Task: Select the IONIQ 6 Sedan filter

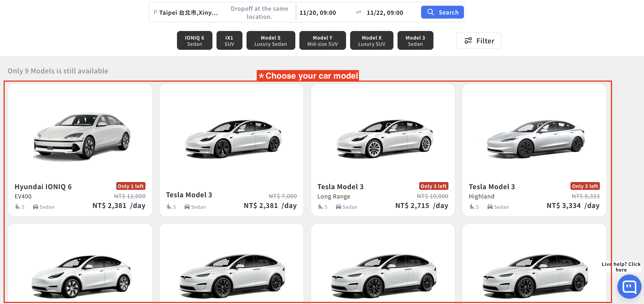Action: click(x=195, y=41)
